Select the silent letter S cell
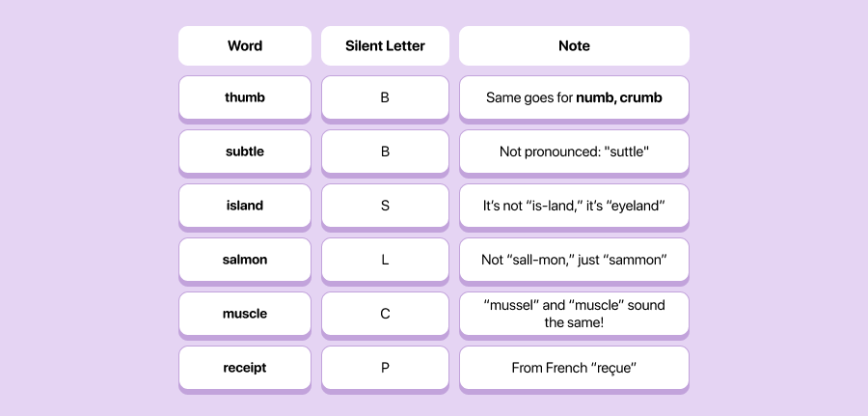The height and width of the screenshot is (416, 868). pyautogui.click(x=385, y=206)
